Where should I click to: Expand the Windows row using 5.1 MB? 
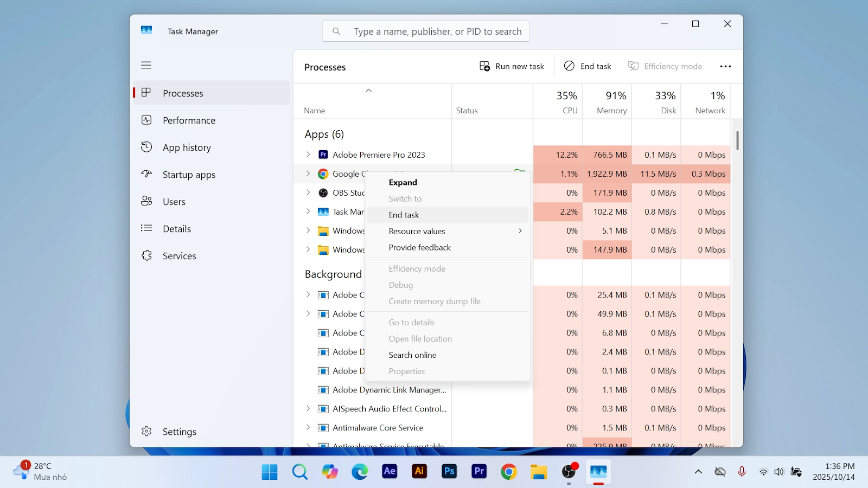click(308, 230)
